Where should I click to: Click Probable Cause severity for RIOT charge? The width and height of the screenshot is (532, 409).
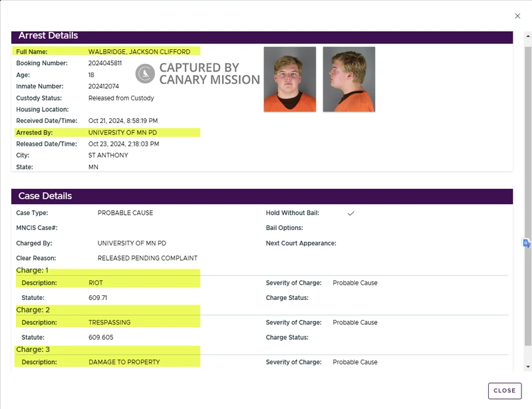[x=355, y=283]
